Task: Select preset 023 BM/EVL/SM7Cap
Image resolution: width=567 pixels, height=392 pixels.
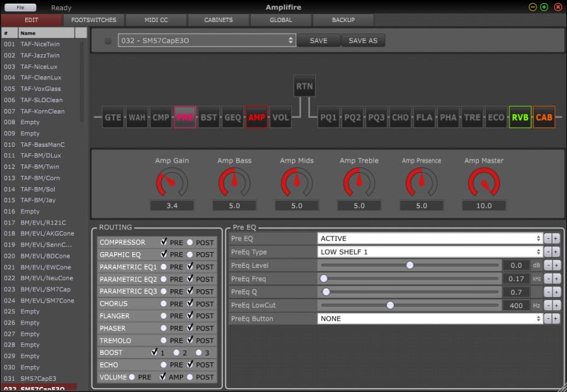Action: point(40,289)
